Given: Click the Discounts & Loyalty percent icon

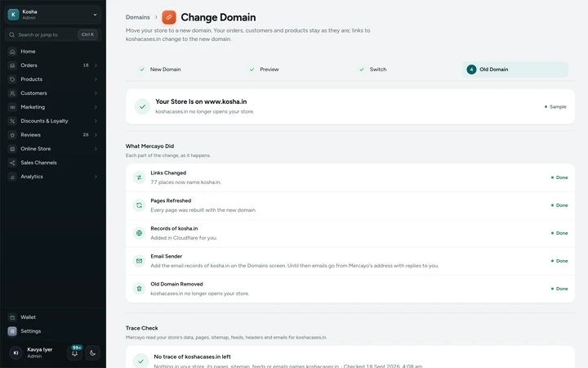Looking at the screenshot, I should coord(12,121).
